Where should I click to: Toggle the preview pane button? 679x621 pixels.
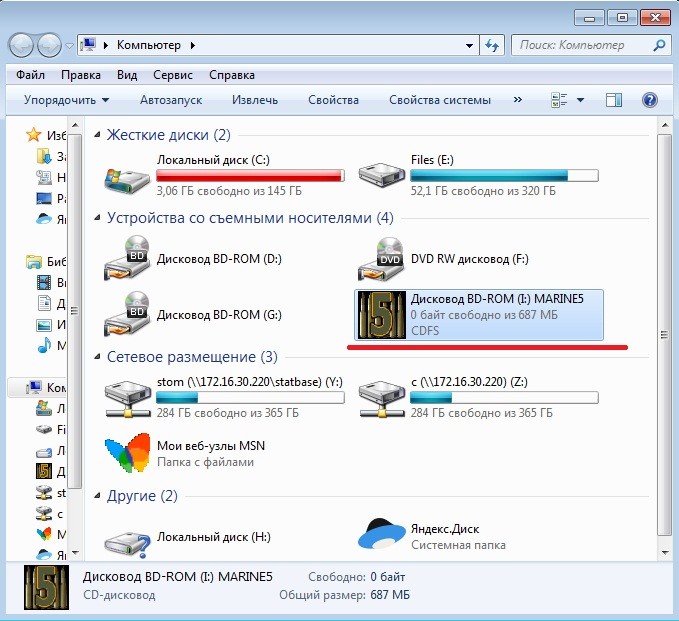[x=613, y=100]
